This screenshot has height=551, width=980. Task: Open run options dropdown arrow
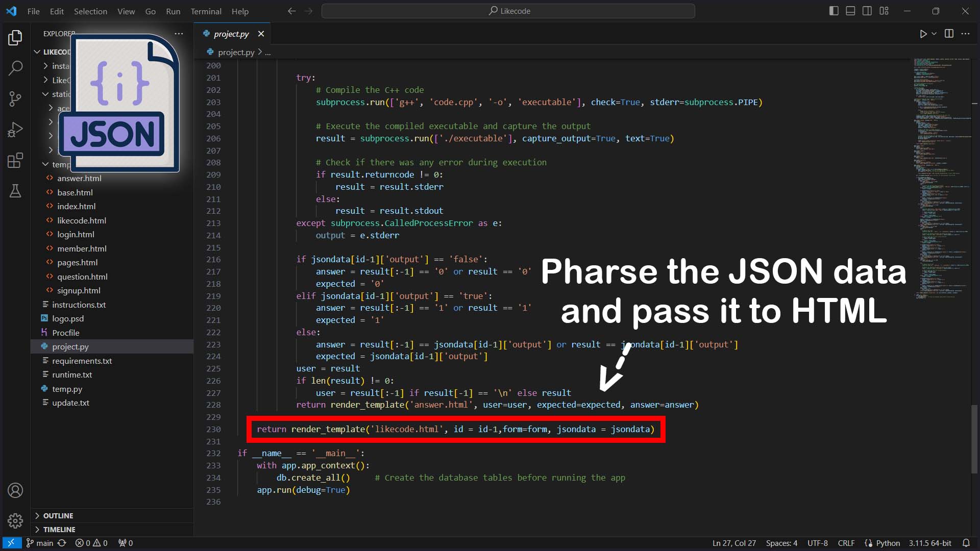coord(934,34)
